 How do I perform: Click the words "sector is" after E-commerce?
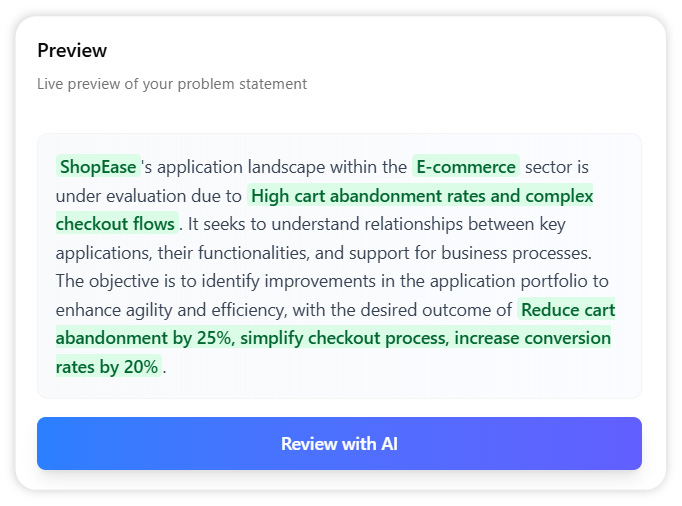tap(556, 166)
